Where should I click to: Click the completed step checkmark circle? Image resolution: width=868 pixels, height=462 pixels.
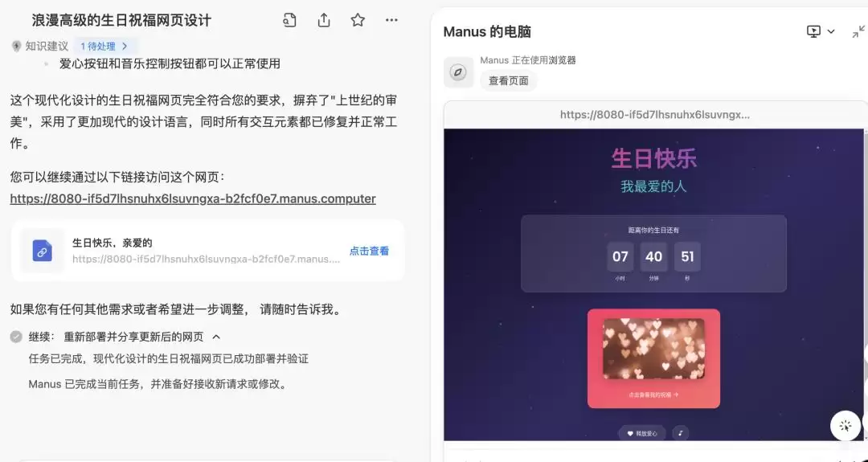coord(17,337)
